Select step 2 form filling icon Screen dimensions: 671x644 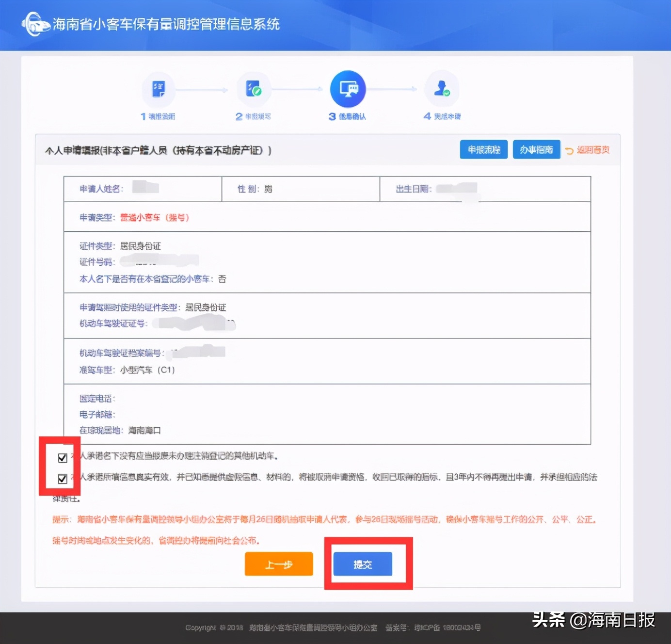coord(254,89)
